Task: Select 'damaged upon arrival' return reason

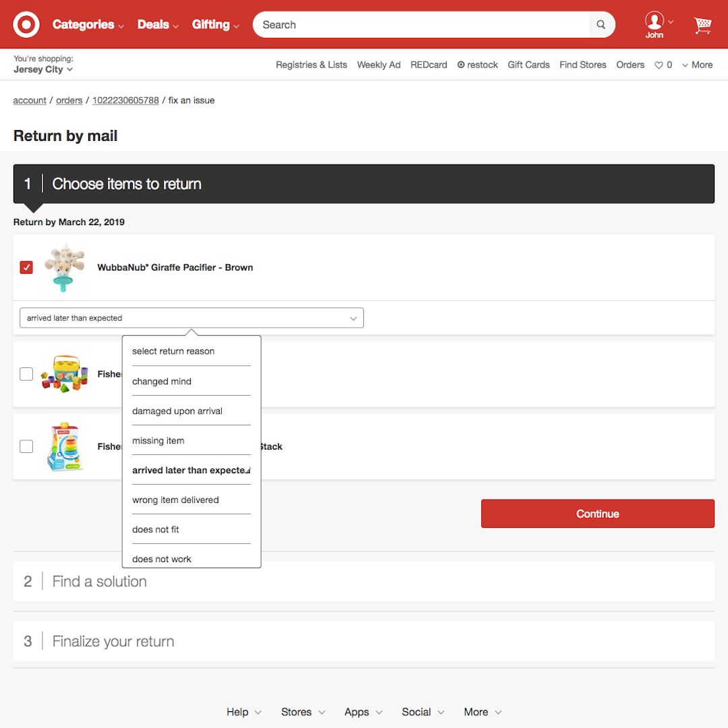Action: (177, 411)
